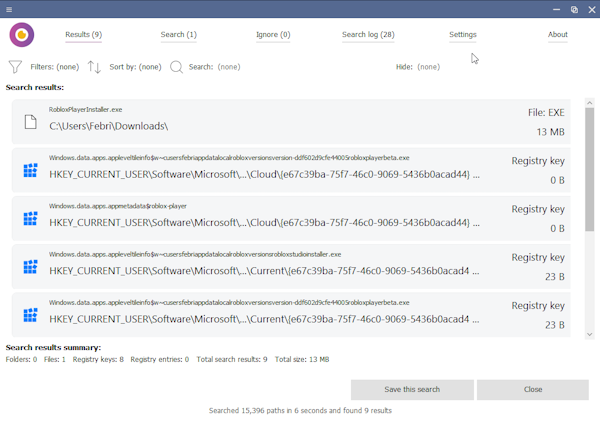Click registry icon for roblox-player appmetadata entry
Viewport: 600px width, 422px height.
[31, 219]
